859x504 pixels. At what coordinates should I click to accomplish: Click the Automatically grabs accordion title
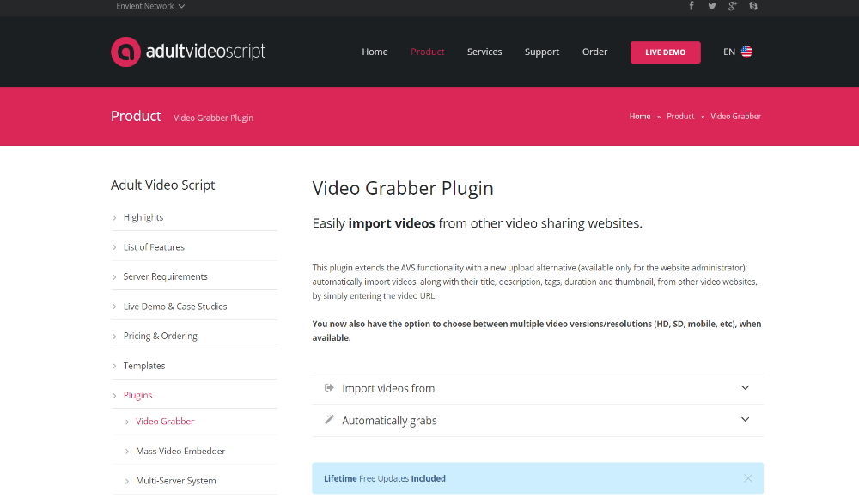coord(389,420)
